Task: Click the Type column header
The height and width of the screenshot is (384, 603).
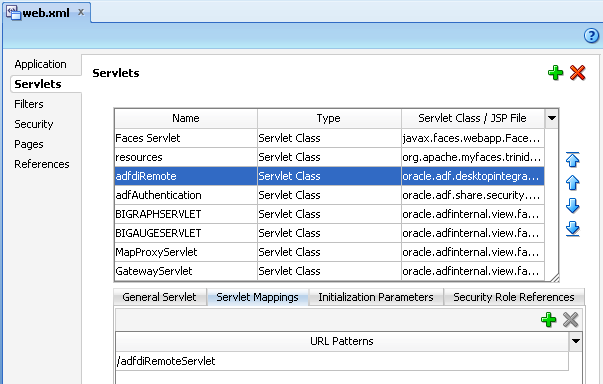Action: (x=329, y=118)
